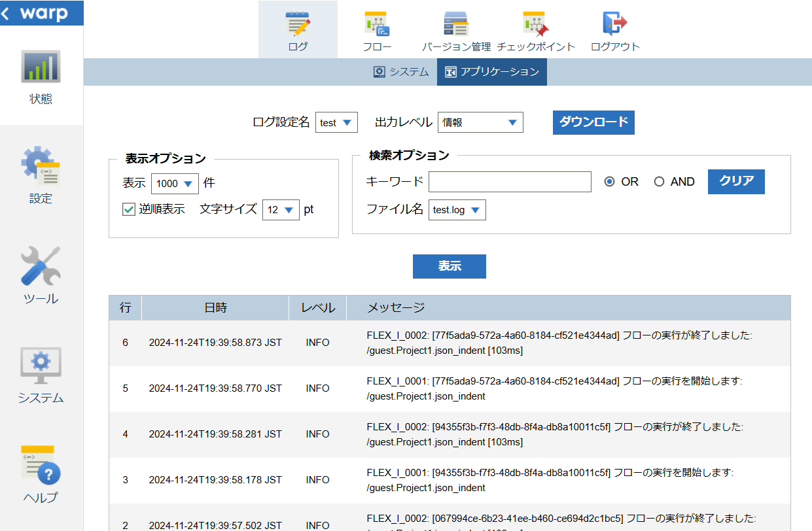Image resolution: width=812 pixels, height=531 pixels.
Task: Open the 状態 status chart icon
Action: pos(41,66)
